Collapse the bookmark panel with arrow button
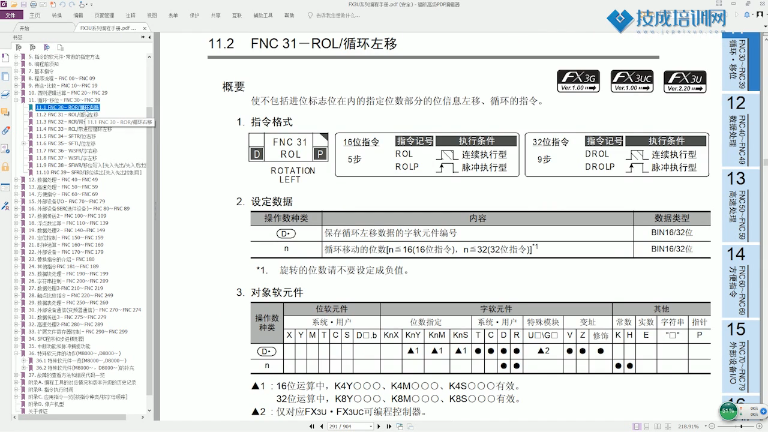The image size is (768, 432). click(x=149, y=37)
